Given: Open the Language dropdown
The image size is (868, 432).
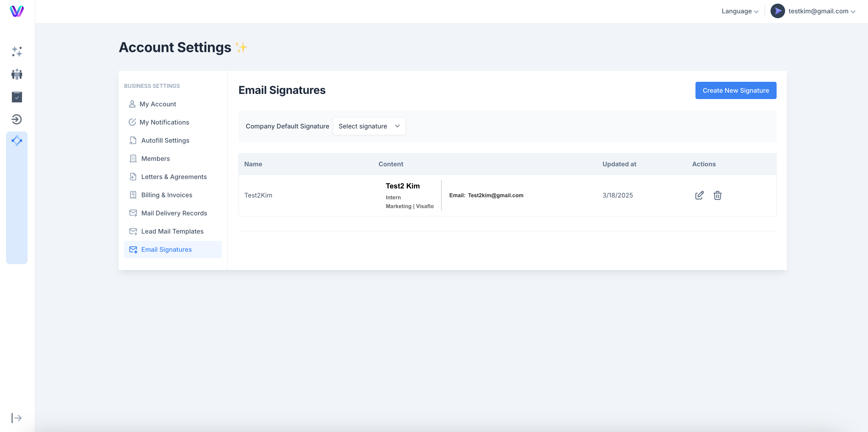Looking at the screenshot, I should (740, 11).
